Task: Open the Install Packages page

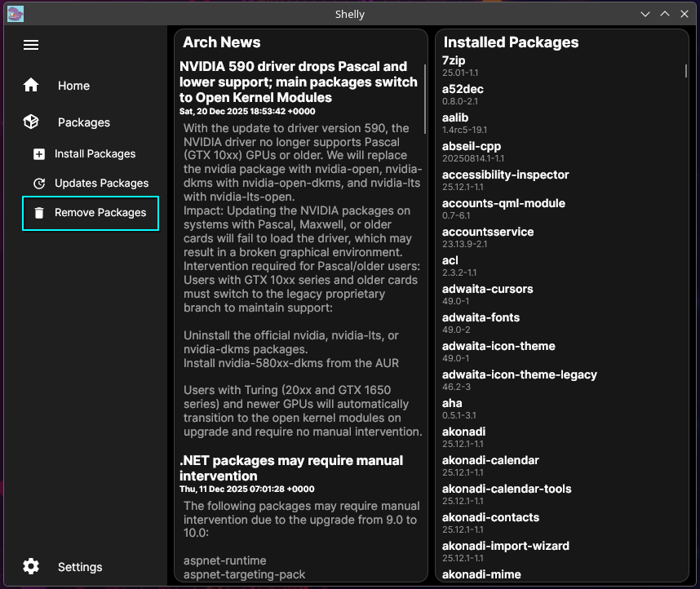Action: click(95, 154)
